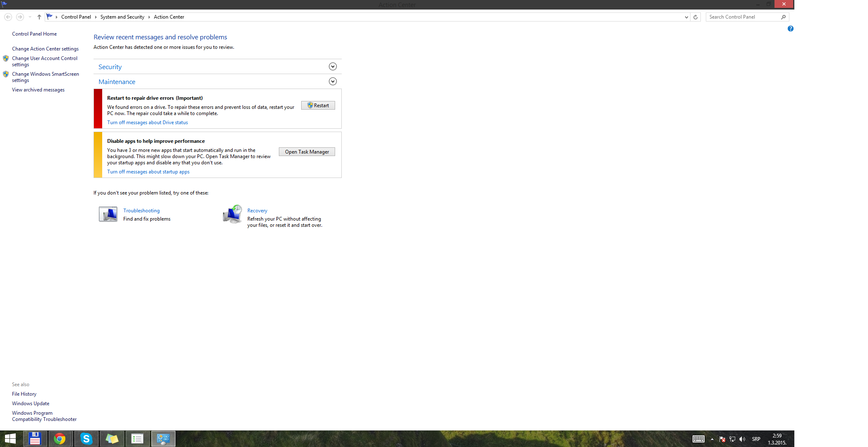The height and width of the screenshot is (447, 868).
Task: Open the address bar history dropdown
Action: coord(686,17)
